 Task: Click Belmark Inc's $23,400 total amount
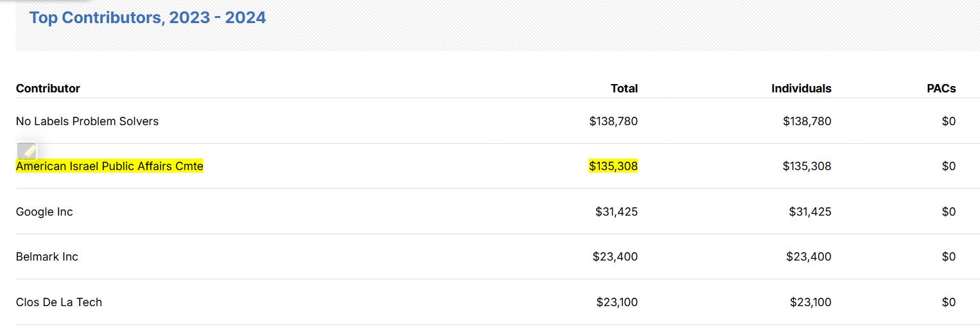pos(615,257)
